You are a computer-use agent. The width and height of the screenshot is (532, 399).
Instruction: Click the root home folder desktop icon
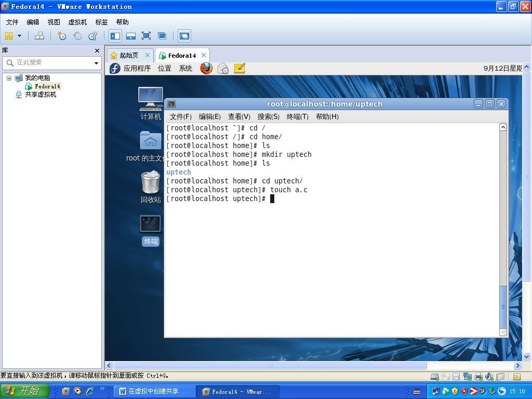tap(150, 140)
